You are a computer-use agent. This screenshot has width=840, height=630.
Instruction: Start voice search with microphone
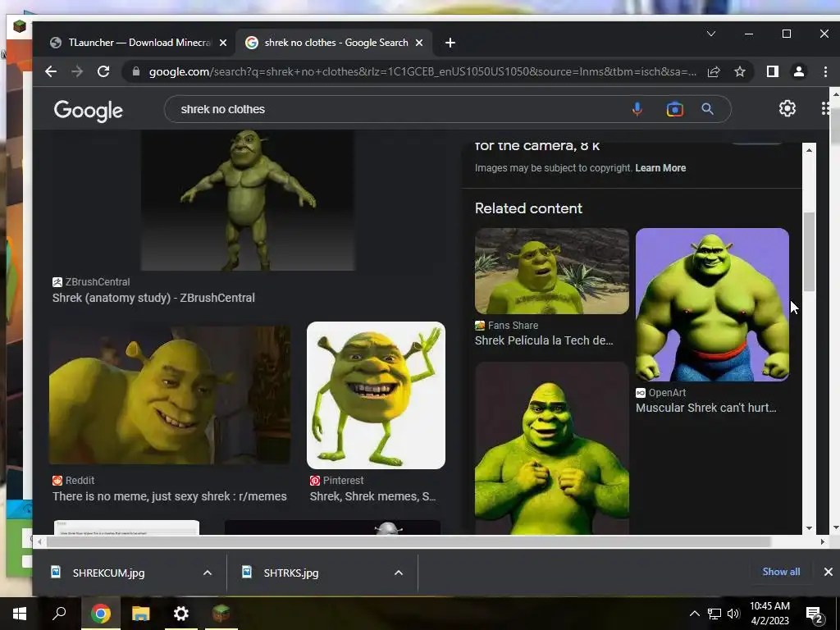637,109
